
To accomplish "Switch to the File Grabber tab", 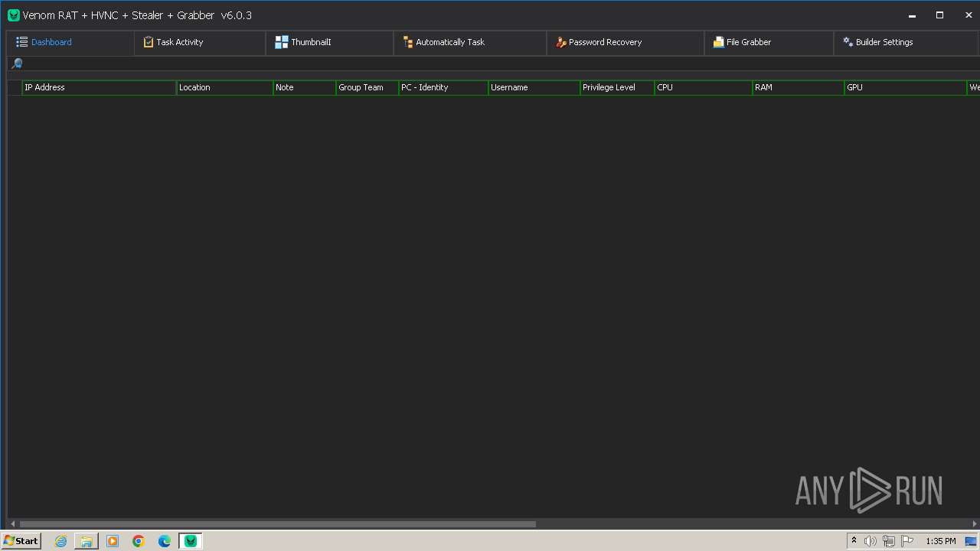I will pos(769,42).
